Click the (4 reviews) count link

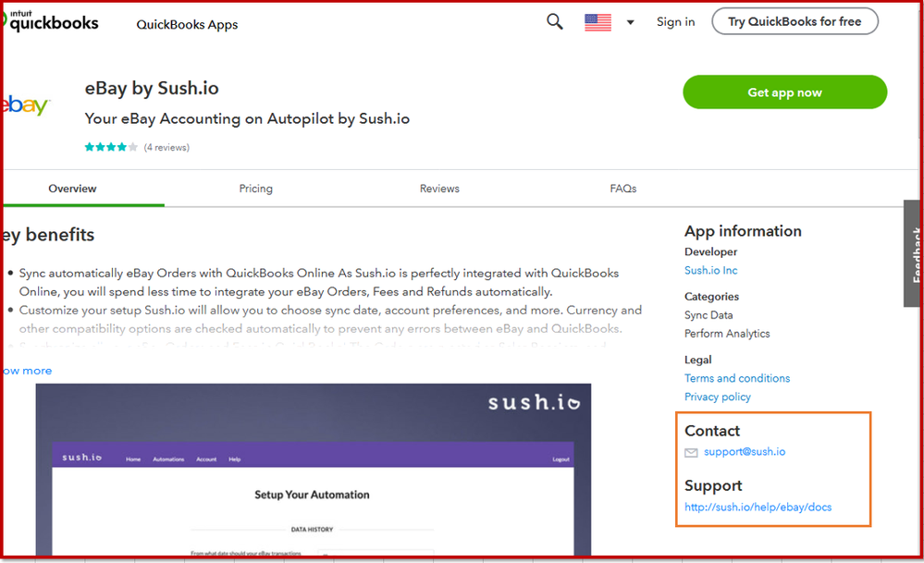pyautogui.click(x=166, y=147)
